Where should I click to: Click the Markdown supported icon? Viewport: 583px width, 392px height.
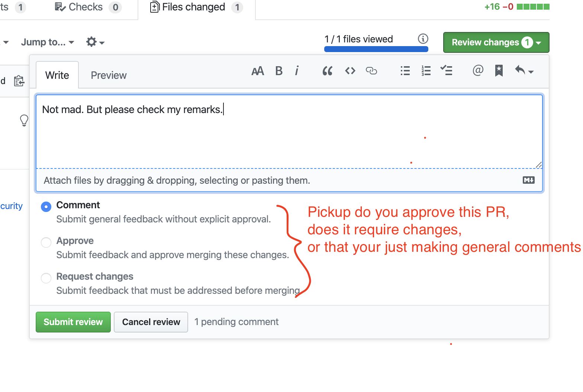coord(528,180)
